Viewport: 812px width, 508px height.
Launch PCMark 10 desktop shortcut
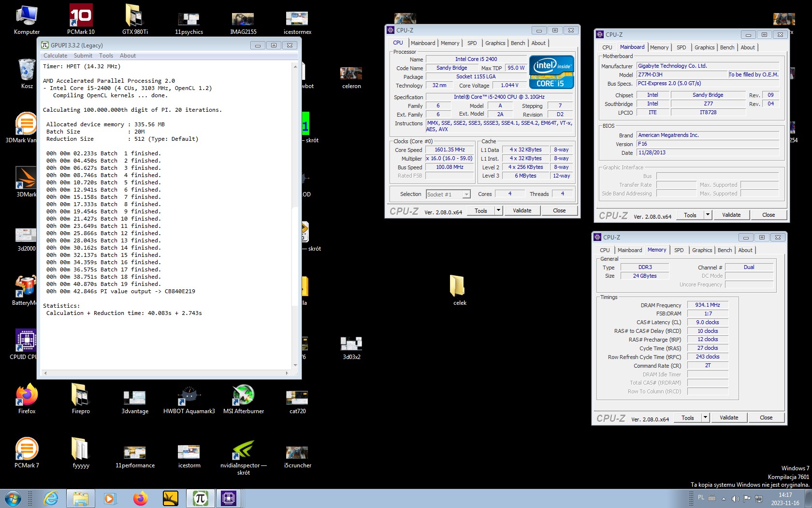81,20
